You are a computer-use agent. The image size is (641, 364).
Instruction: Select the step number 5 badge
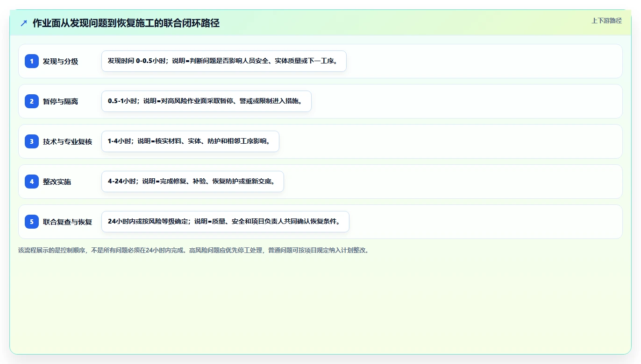(32, 222)
